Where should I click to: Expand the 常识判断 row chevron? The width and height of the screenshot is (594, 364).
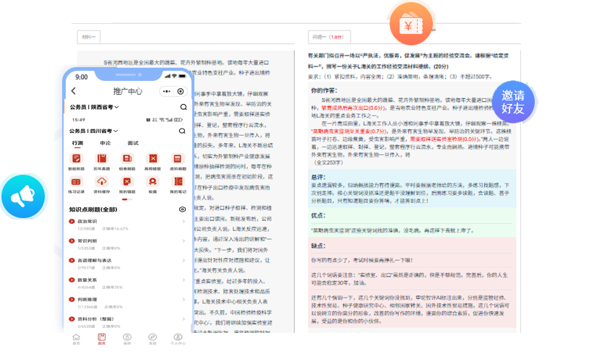tap(184, 241)
